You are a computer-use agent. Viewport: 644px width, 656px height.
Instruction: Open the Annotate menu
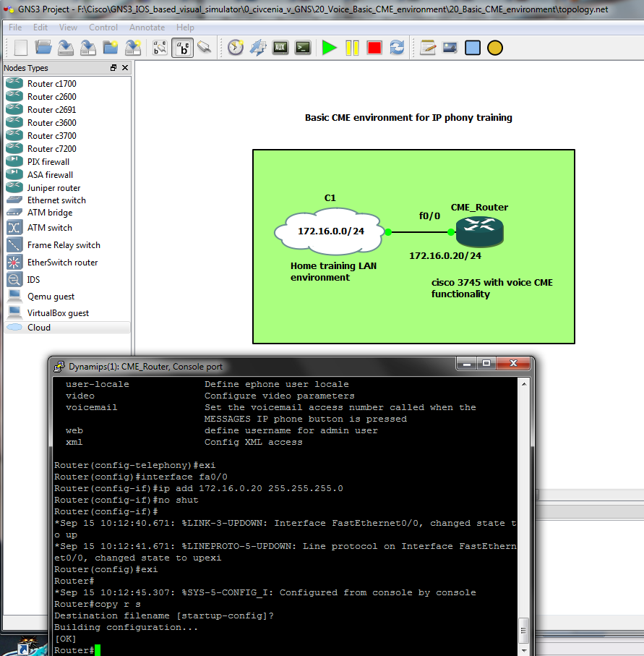(147, 27)
